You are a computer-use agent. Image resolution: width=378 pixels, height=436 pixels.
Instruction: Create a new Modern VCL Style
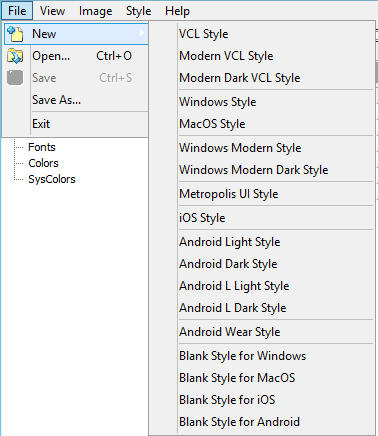point(262,56)
